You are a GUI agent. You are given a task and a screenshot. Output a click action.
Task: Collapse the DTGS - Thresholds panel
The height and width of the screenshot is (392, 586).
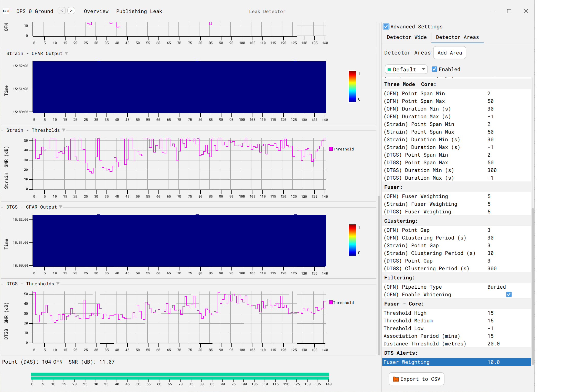click(58, 284)
